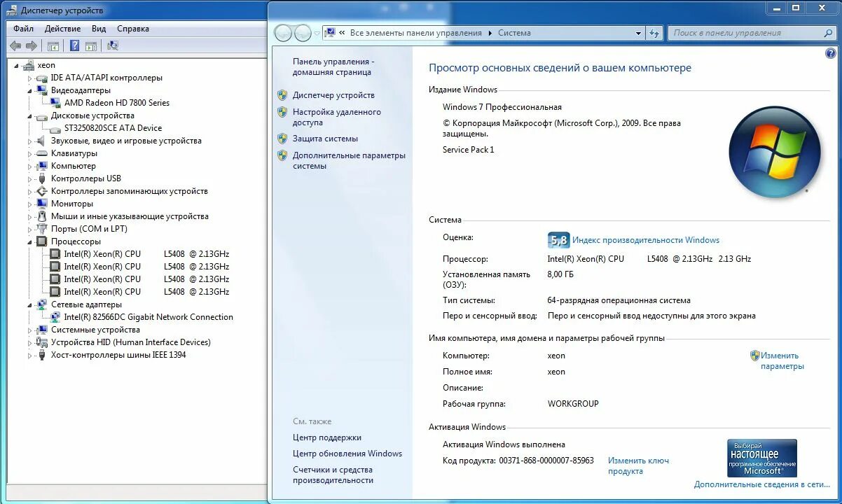The height and width of the screenshot is (504, 842).
Task: Collapse the Процессоры node
Action: coord(30,241)
